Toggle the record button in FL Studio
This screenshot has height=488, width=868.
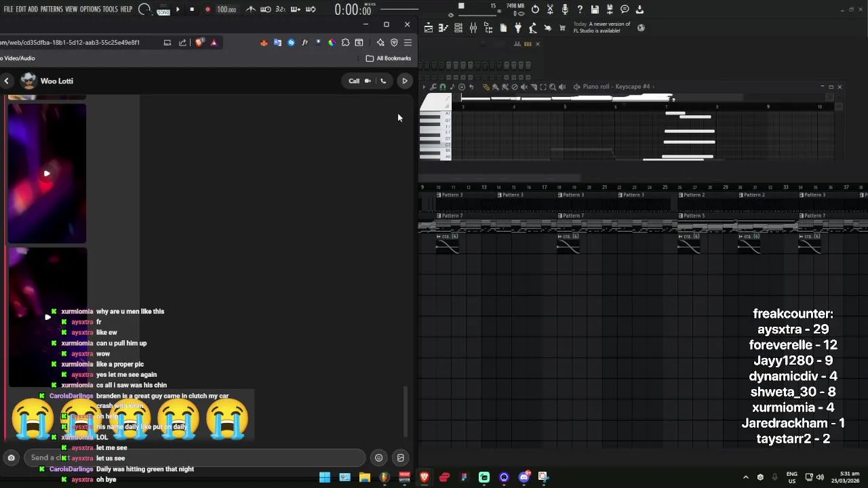tap(207, 9)
